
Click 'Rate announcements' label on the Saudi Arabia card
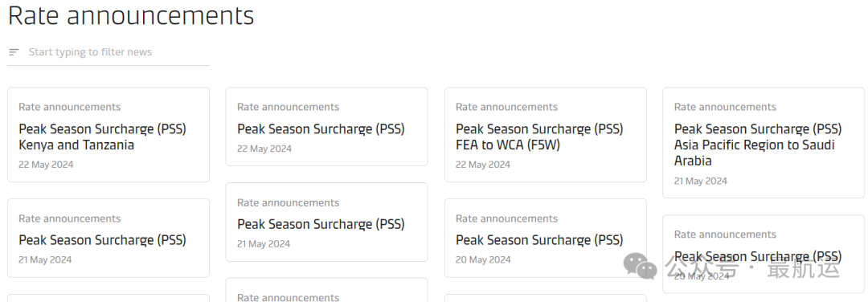(725, 107)
